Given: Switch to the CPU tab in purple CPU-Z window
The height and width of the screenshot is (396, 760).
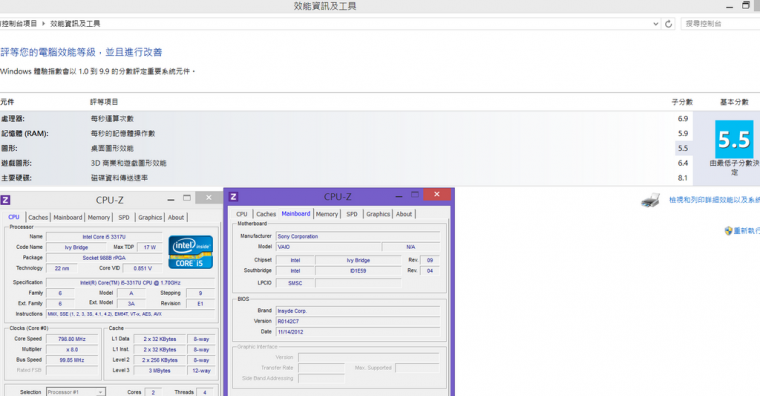Looking at the screenshot, I should (x=242, y=214).
